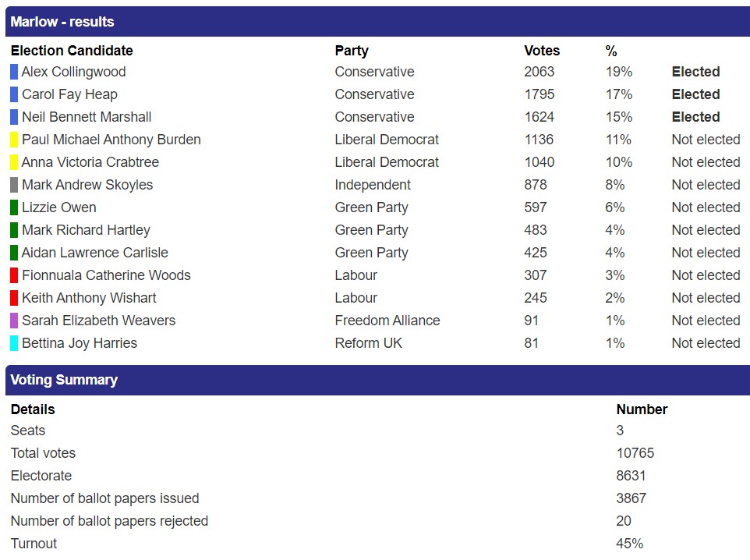Image resolution: width=750 pixels, height=560 pixels.
Task: Select the Voting Summary header bar
Action: tap(377, 380)
